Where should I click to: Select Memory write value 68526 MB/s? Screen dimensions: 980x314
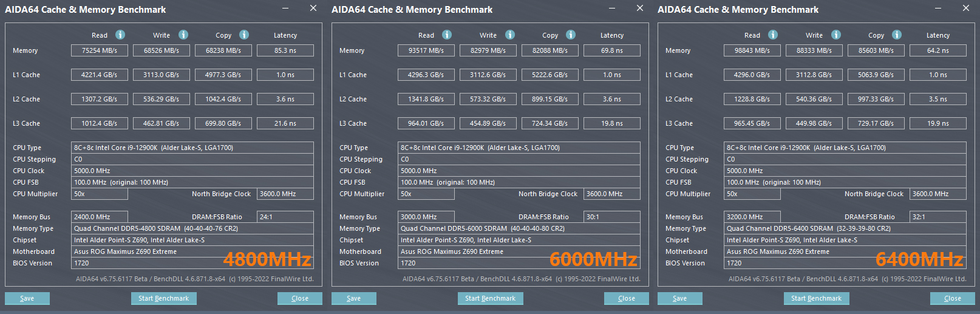[x=162, y=50]
